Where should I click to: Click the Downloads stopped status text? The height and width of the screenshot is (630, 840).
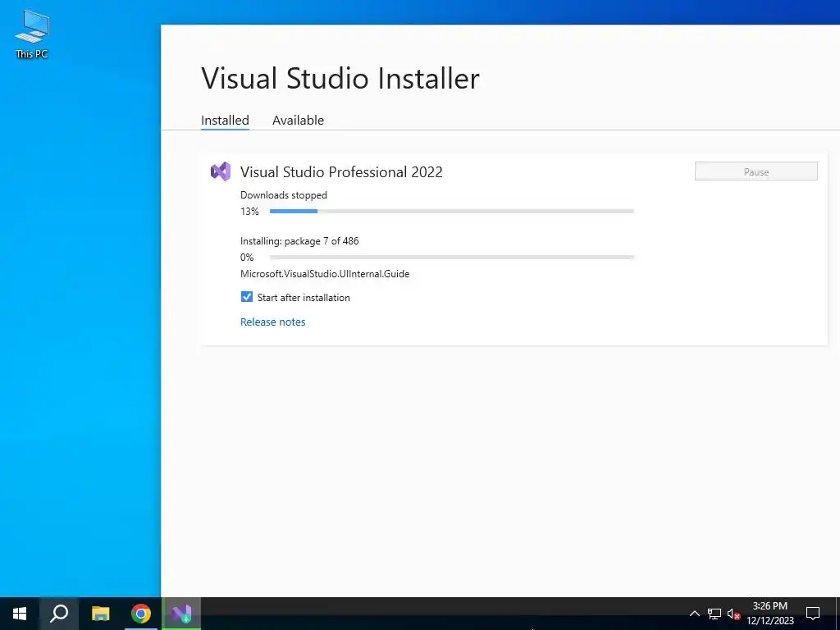tap(283, 195)
